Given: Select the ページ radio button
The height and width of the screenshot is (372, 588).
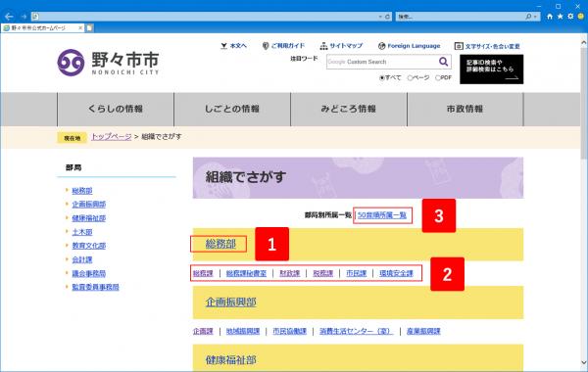Looking at the screenshot, I should click(410, 78).
